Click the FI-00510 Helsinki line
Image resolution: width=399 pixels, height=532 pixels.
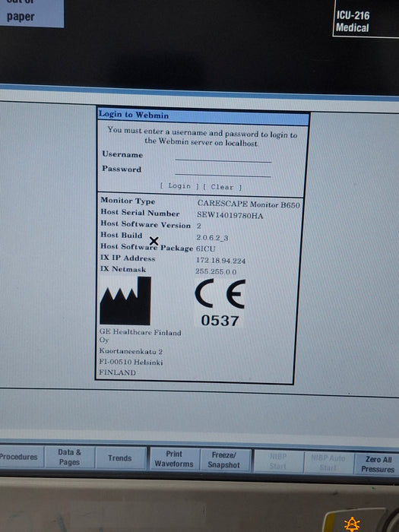click(131, 362)
